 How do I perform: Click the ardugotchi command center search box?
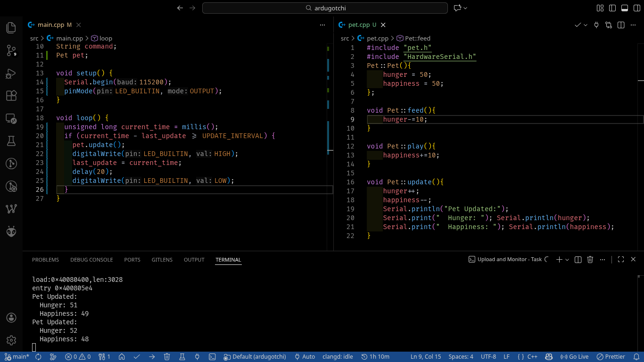coord(325,8)
